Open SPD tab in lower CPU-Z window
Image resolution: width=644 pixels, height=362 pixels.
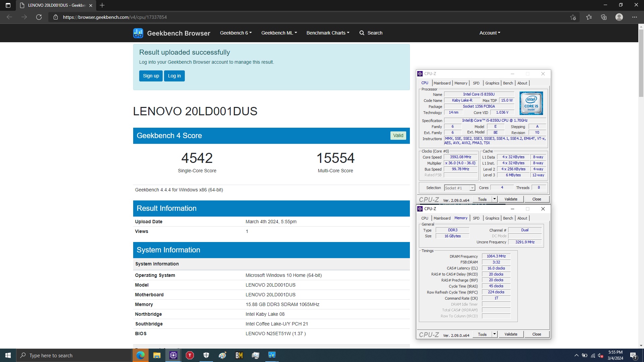tap(476, 218)
